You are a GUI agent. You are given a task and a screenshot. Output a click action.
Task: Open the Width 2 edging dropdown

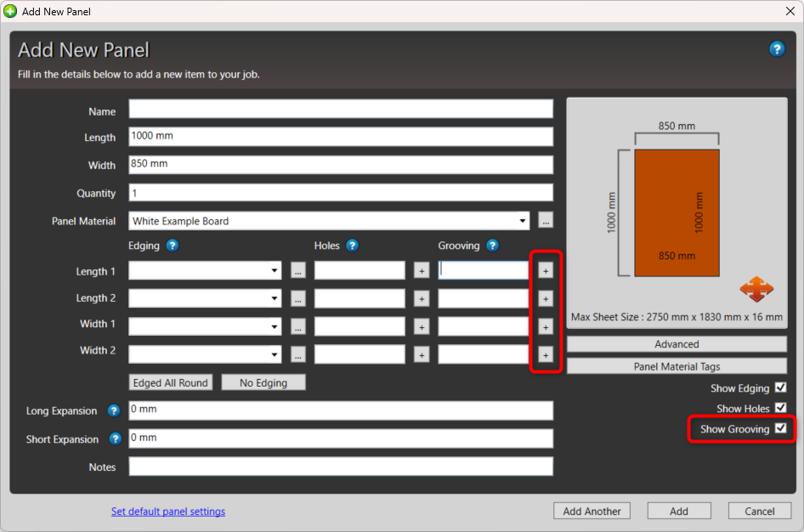point(205,354)
